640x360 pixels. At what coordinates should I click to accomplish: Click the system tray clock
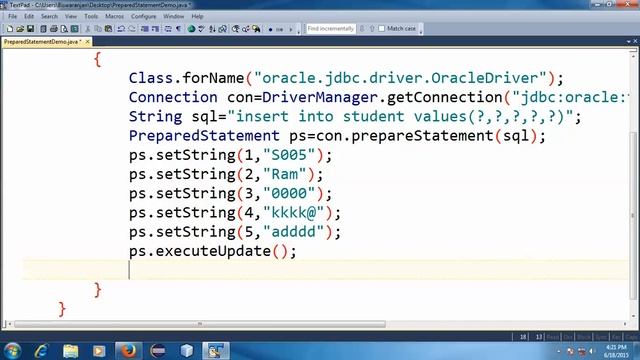coord(616,351)
